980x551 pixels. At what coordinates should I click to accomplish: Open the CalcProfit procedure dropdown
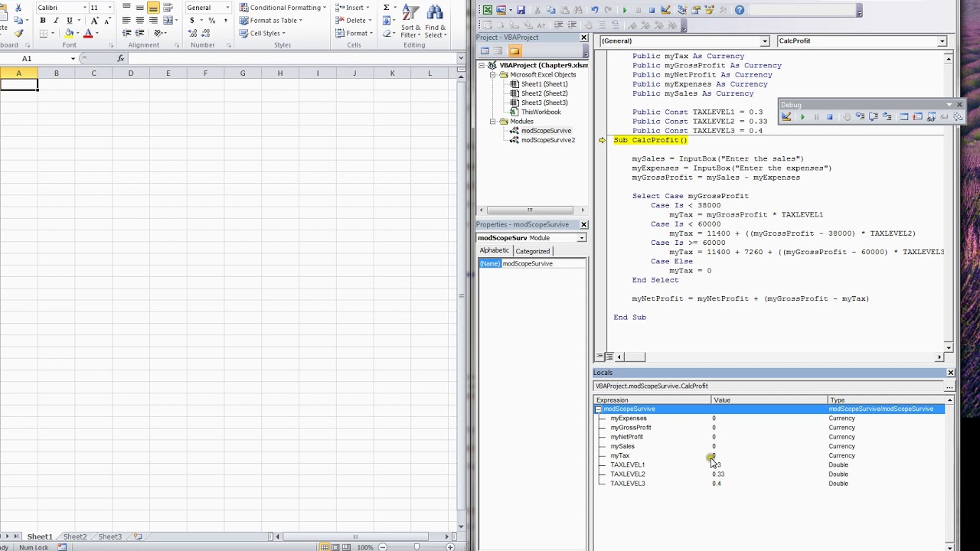[x=942, y=41]
